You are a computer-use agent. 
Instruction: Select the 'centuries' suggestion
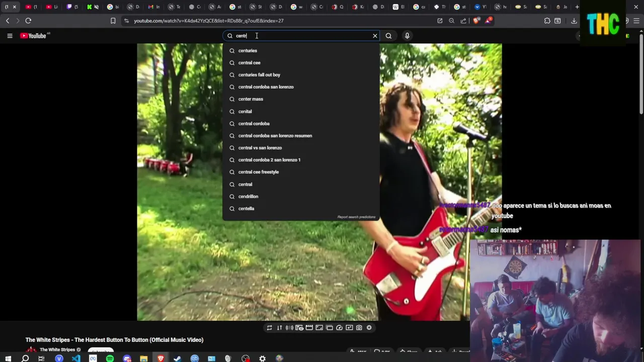coord(301,50)
